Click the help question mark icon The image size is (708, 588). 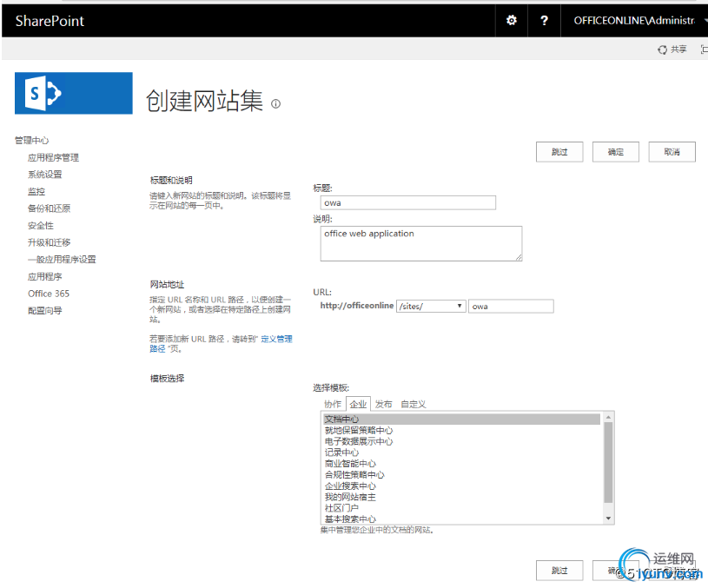click(544, 20)
